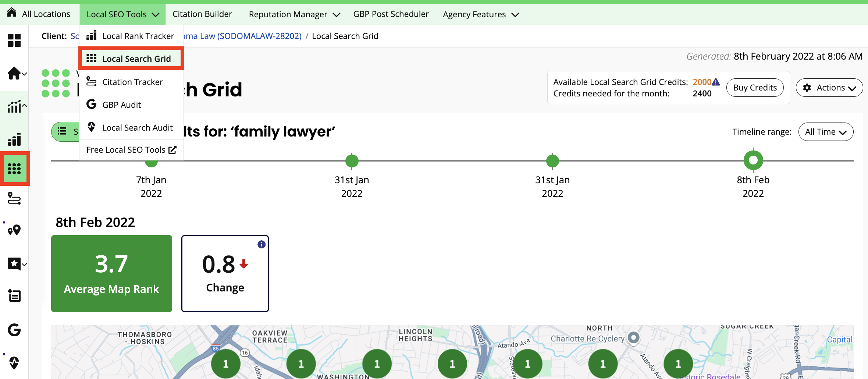Select the Local Search Grid sidebar icon
Image resolution: width=868 pixels, height=379 pixels.
coord(15,169)
